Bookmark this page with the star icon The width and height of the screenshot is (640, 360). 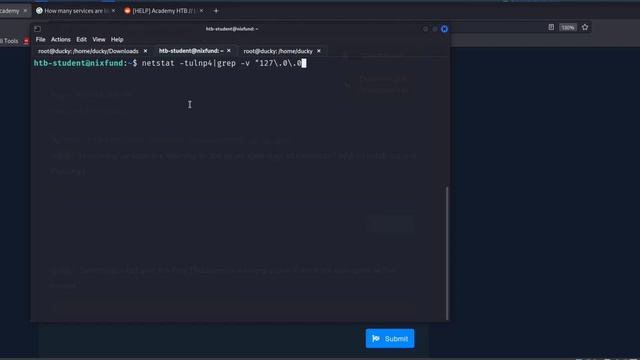(585, 27)
